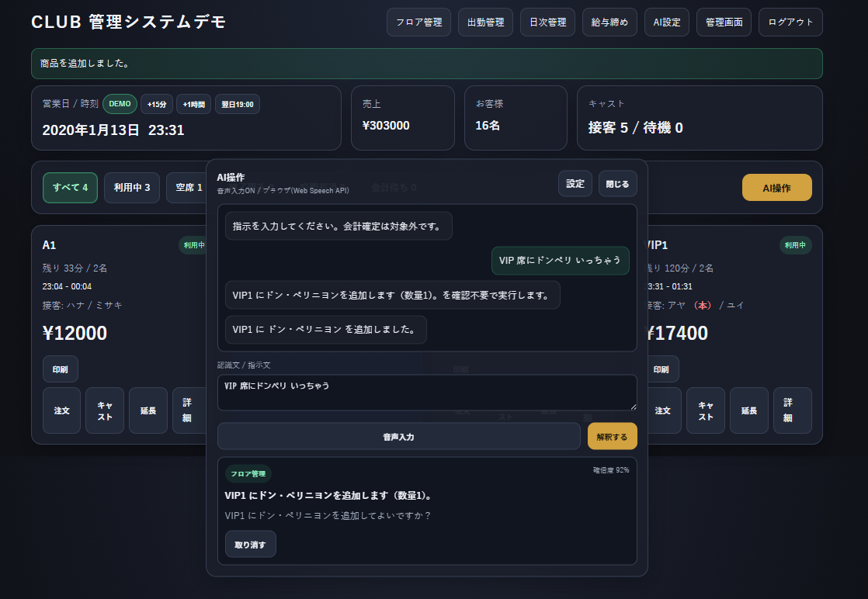The height and width of the screenshot is (599, 868).
Task: Click the 認識文 / 指示文 text area
Action: pyautogui.click(x=427, y=393)
